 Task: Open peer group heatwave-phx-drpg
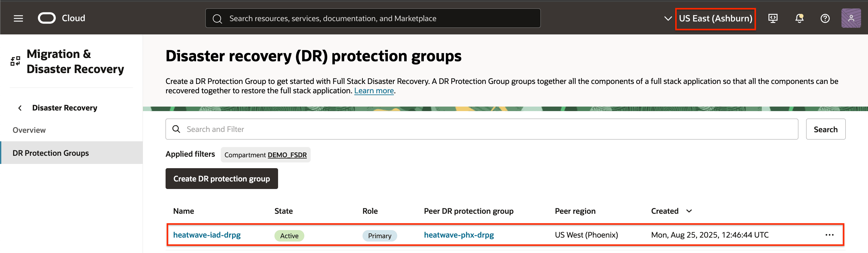click(x=459, y=235)
